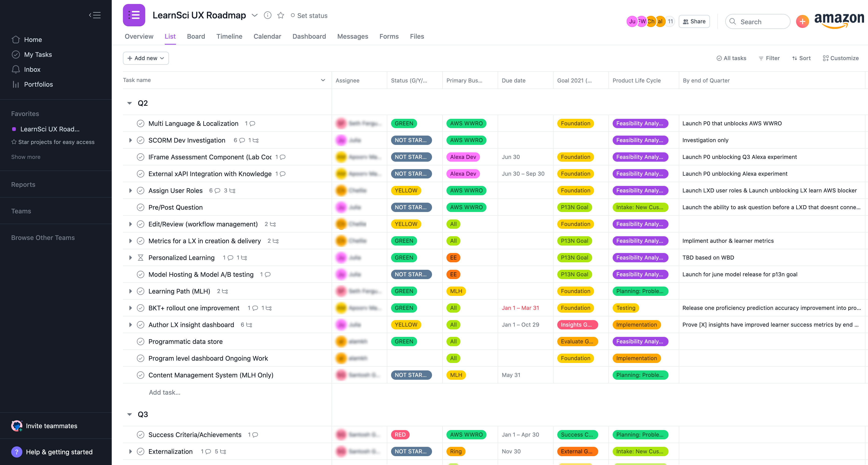Switch to the Dashboard tab
The width and height of the screenshot is (868, 465).
(x=309, y=36)
